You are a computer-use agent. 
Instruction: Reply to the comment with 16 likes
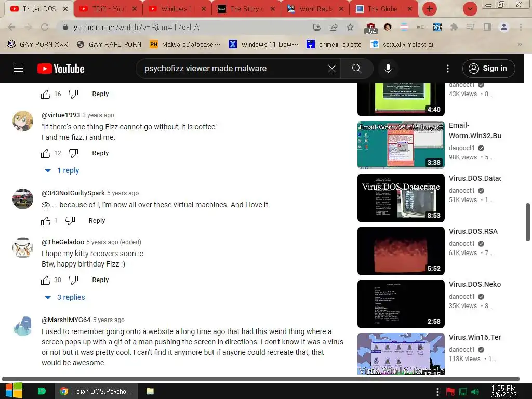pos(100,94)
